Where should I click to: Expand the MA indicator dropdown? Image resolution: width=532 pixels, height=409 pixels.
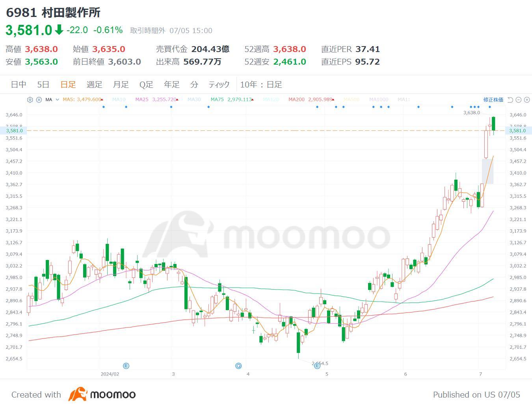pos(58,100)
